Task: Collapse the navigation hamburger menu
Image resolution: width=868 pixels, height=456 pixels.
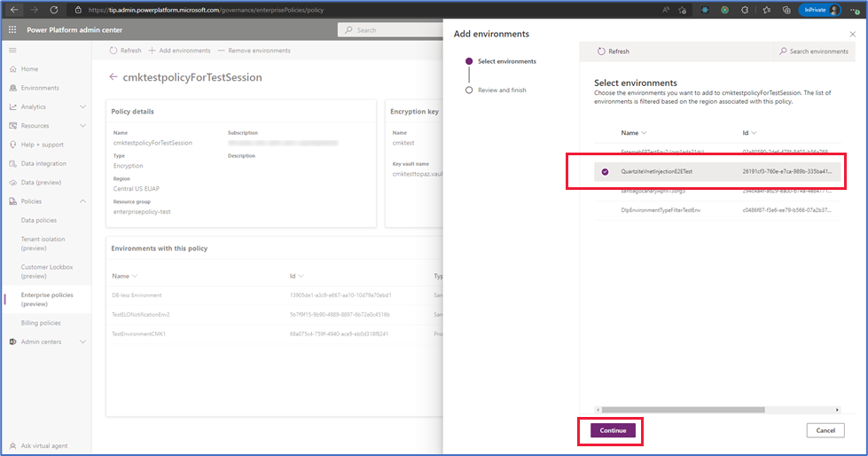Action: click(12, 51)
